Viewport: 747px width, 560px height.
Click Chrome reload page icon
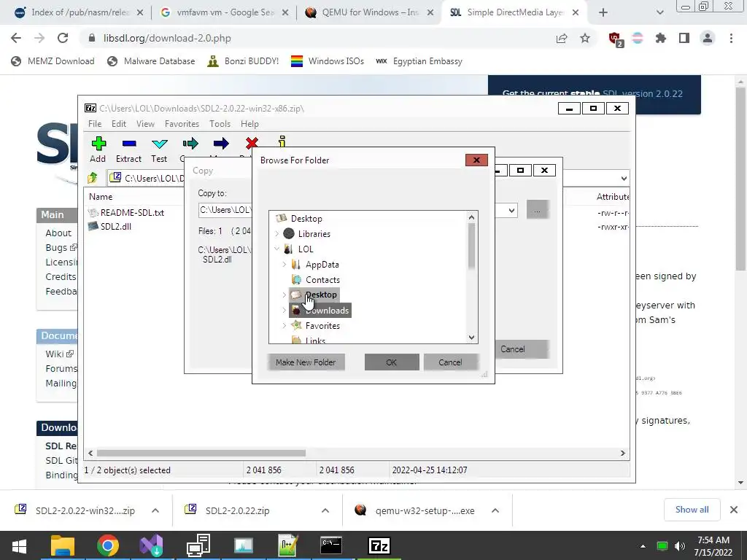[63, 38]
